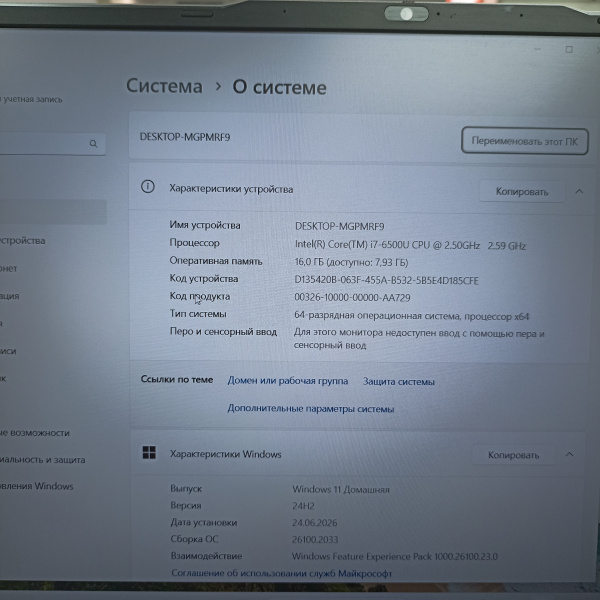Click the Код продукта label

(200, 296)
